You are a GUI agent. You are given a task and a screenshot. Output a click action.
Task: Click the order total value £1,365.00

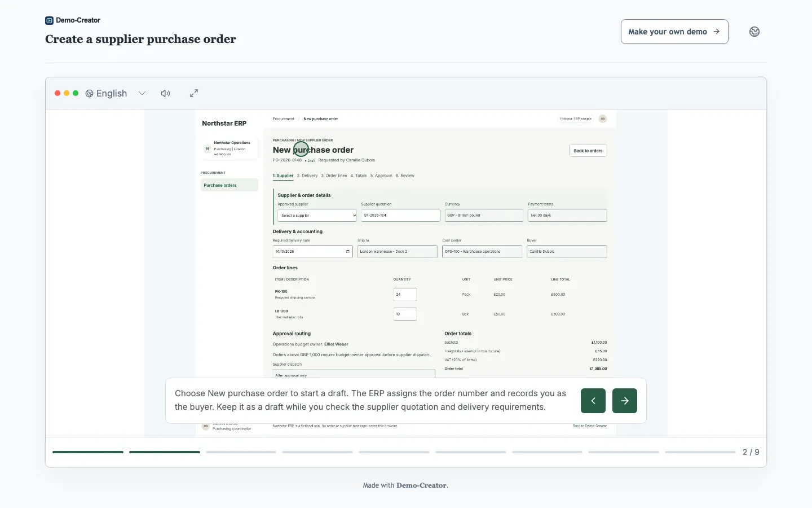point(598,369)
